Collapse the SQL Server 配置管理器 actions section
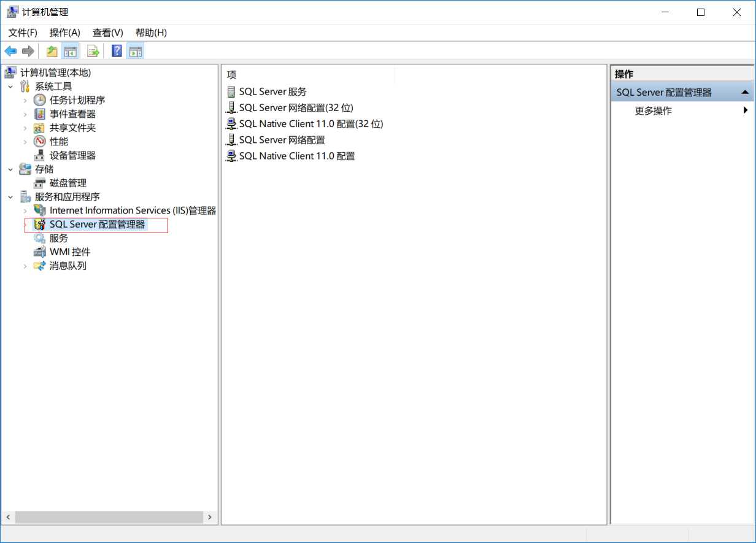The height and width of the screenshot is (543, 756). click(x=745, y=92)
